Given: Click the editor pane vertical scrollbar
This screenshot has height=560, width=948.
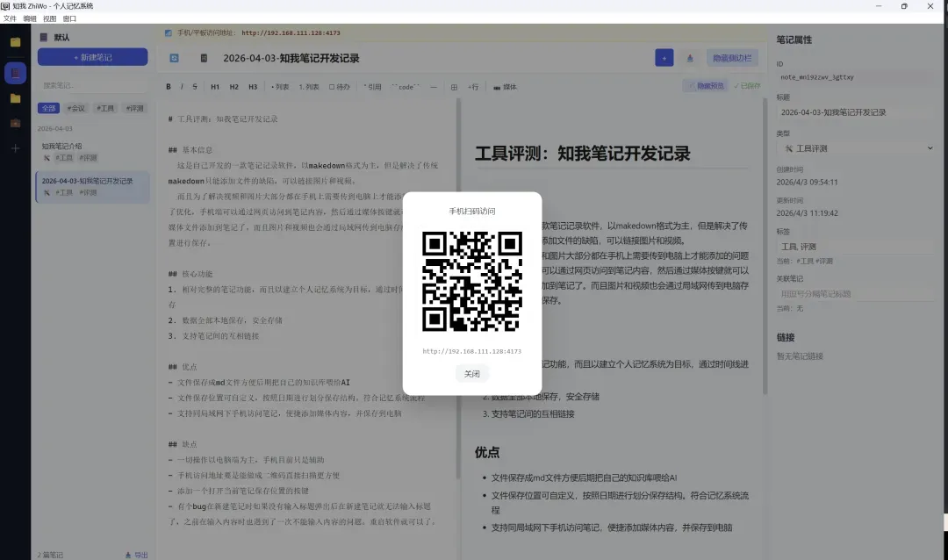Looking at the screenshot, I should (x=458, y=291).
